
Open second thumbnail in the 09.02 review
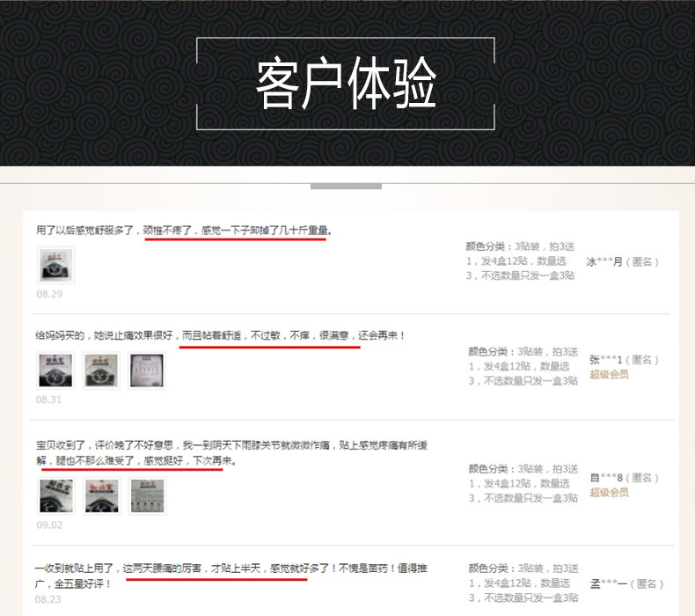coord(101,495)
